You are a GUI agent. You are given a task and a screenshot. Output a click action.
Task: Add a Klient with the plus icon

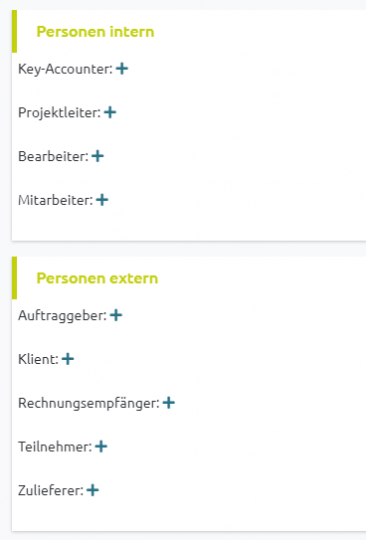pos(68,359)
